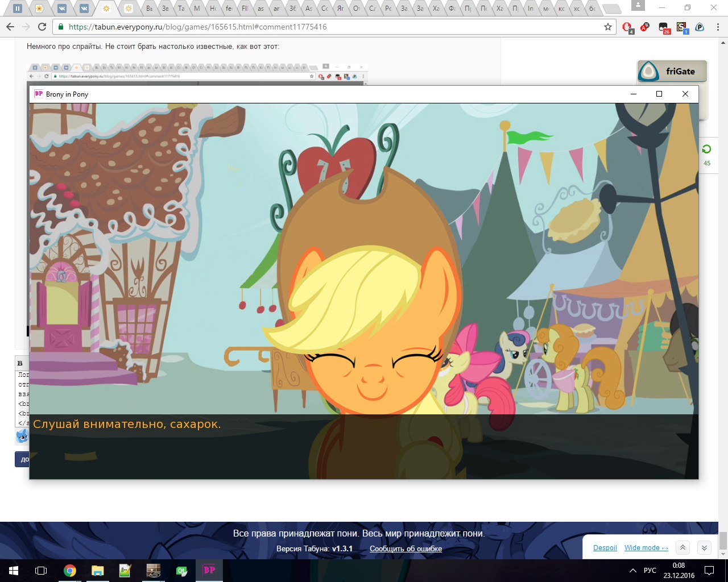Open the red extension icon with badge 15
Viewport: 728px width, 582px height.
(645, 27)
